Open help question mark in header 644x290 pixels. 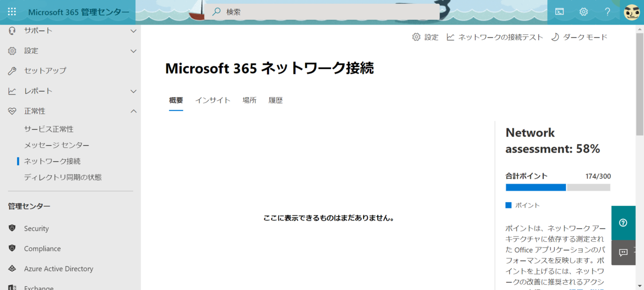608,12
